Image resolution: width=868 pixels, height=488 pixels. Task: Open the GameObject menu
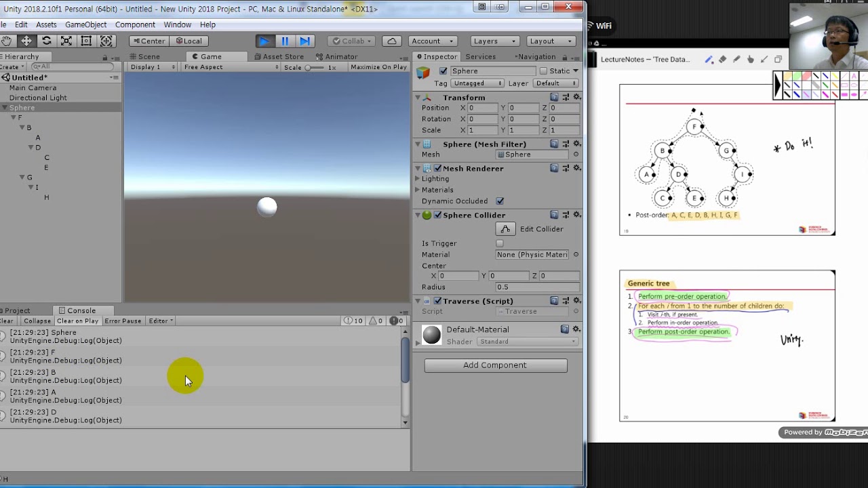85,24
